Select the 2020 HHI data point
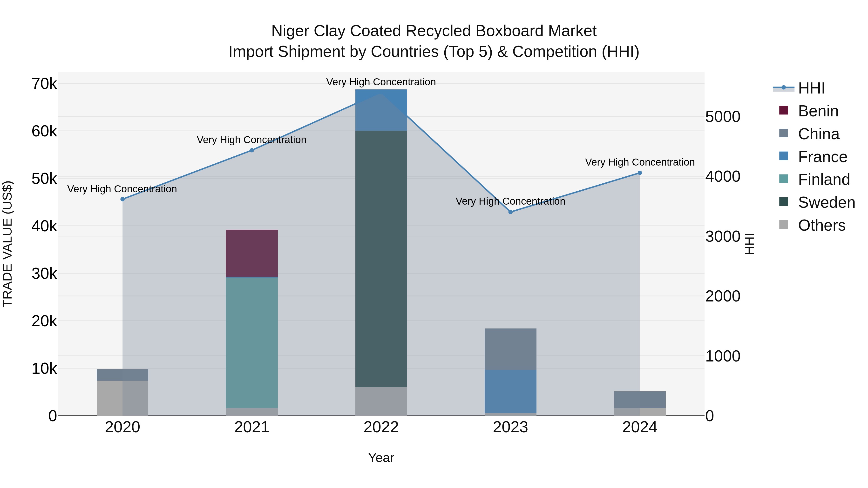The height and width of the screenshot is (488, 868). (123, 199)
